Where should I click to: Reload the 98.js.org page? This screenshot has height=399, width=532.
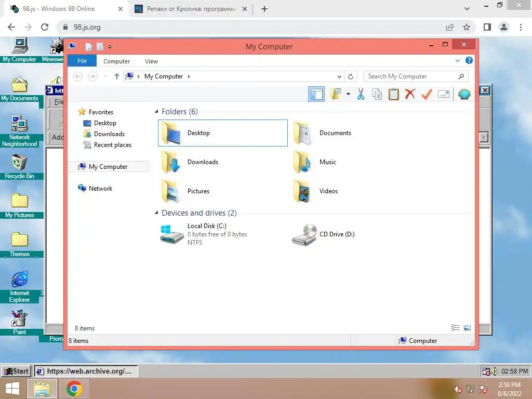pyautogui.click(x=45, y=27)
